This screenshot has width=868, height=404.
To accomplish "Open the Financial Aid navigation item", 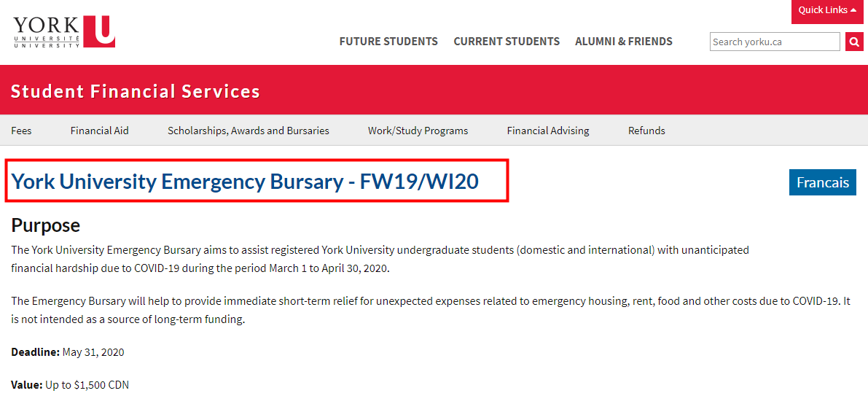I will (x=100, y=131).
